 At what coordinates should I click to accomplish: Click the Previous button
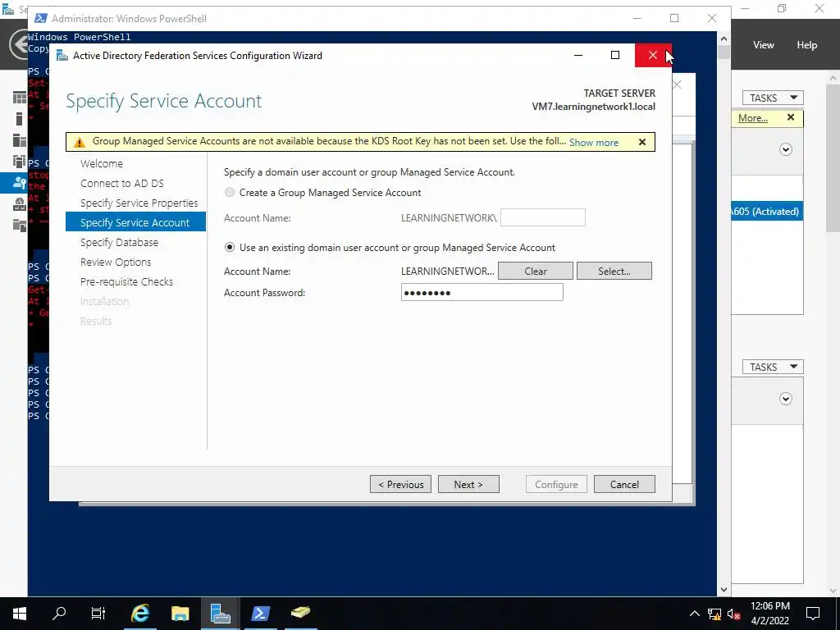click(x=400, y=484)
